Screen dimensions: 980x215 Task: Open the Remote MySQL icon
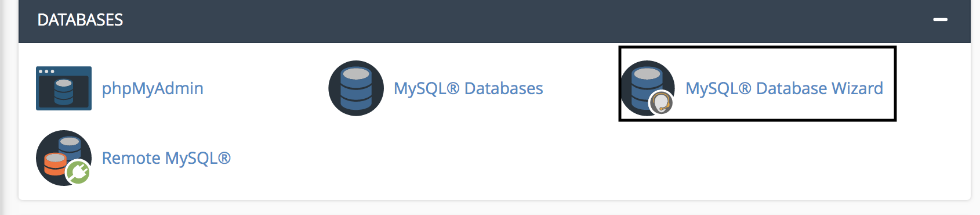coord(64,158)
